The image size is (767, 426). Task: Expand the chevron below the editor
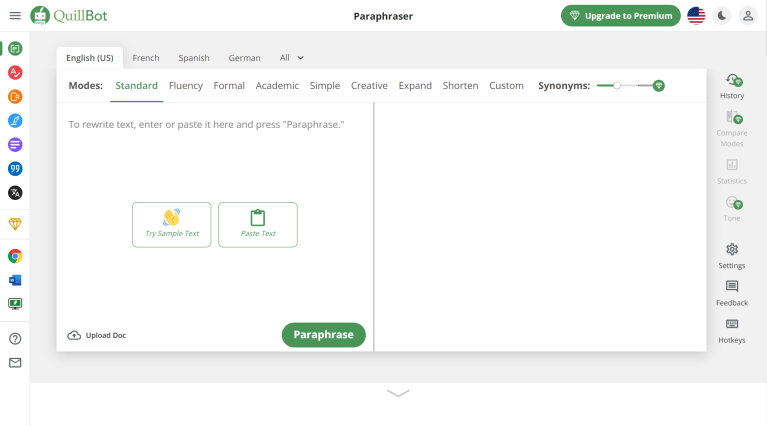(x=398, y=393)
